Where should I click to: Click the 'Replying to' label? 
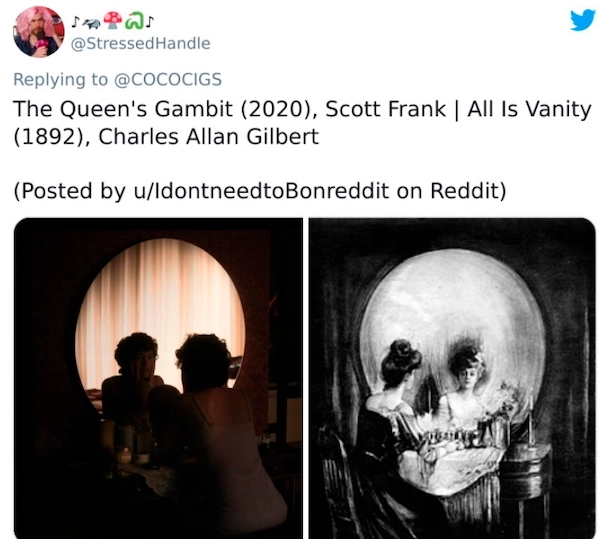(61, 80)
